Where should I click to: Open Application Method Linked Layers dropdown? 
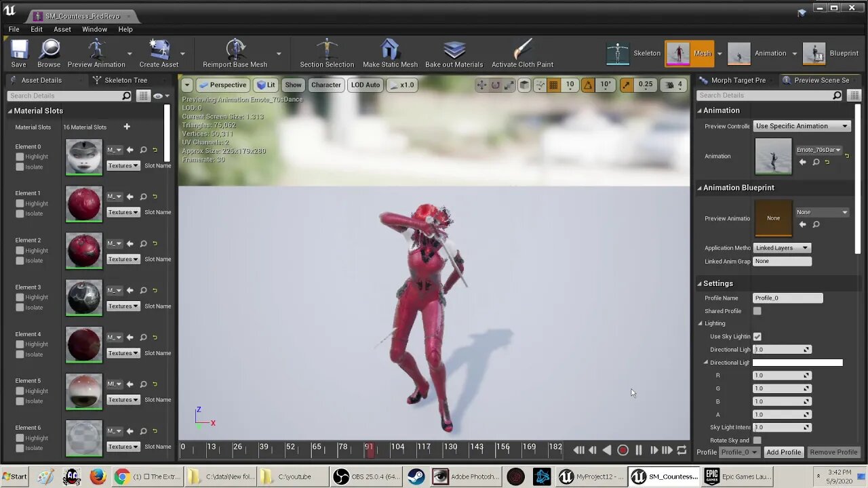coord(782,247)
